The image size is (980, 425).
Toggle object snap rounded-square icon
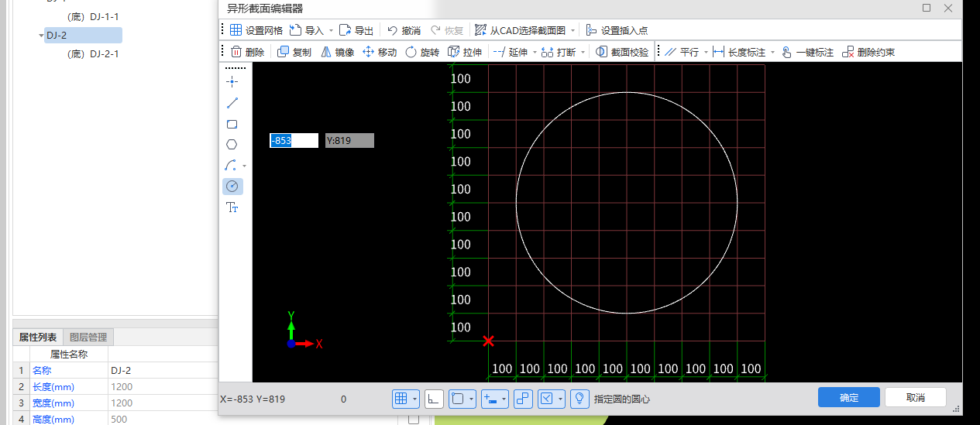click(x=459, y=399)
